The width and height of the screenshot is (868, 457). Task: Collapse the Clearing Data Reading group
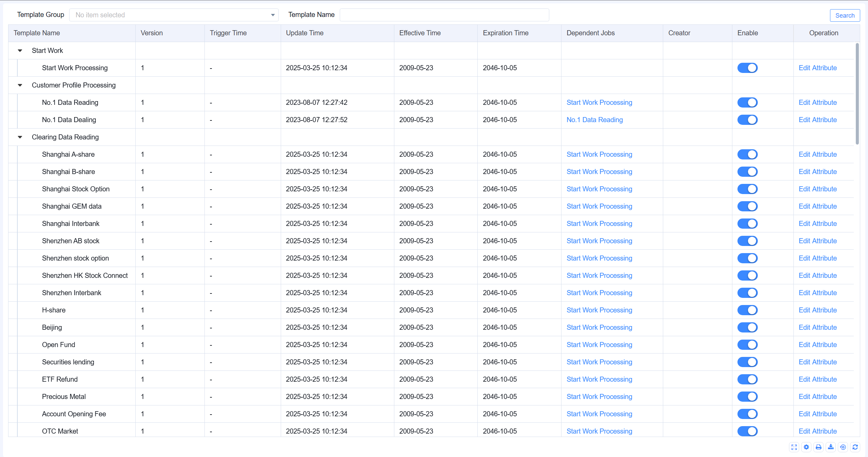(x=20, y=137)
